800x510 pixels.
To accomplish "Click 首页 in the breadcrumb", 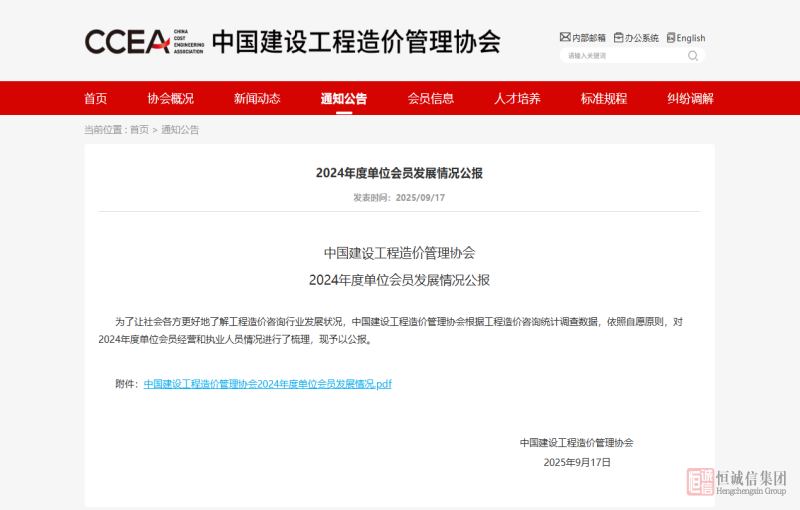I will (139, 130).
